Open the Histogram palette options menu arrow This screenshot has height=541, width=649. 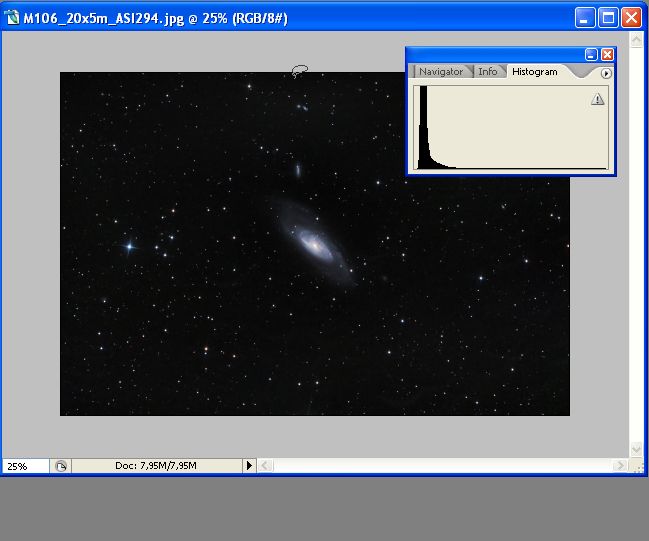(606, 73)
